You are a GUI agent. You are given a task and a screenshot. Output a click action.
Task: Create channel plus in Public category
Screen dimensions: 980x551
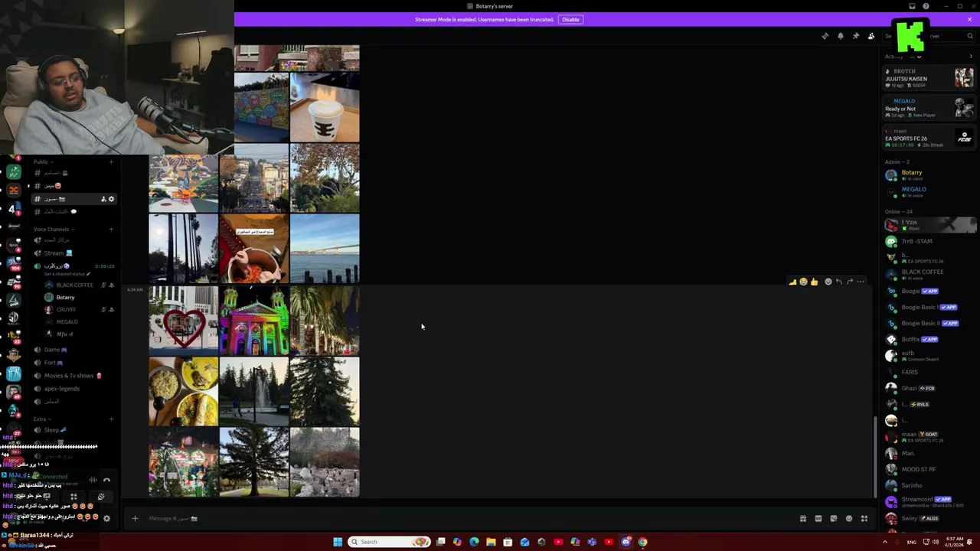(x=111, y=162)
